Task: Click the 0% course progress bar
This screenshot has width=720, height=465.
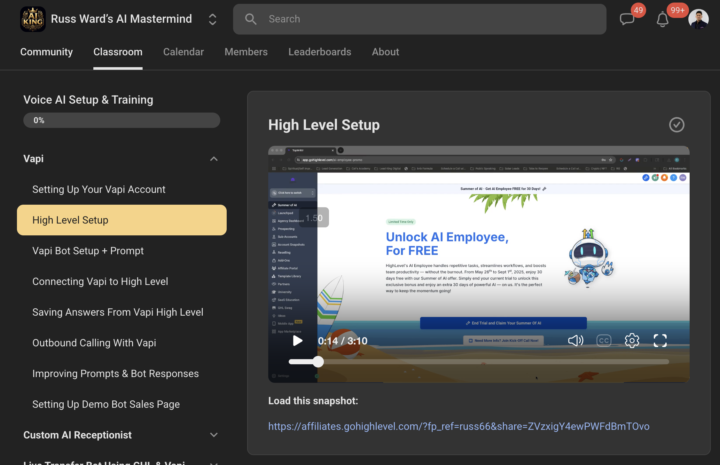Action: [x=122, y=120]
